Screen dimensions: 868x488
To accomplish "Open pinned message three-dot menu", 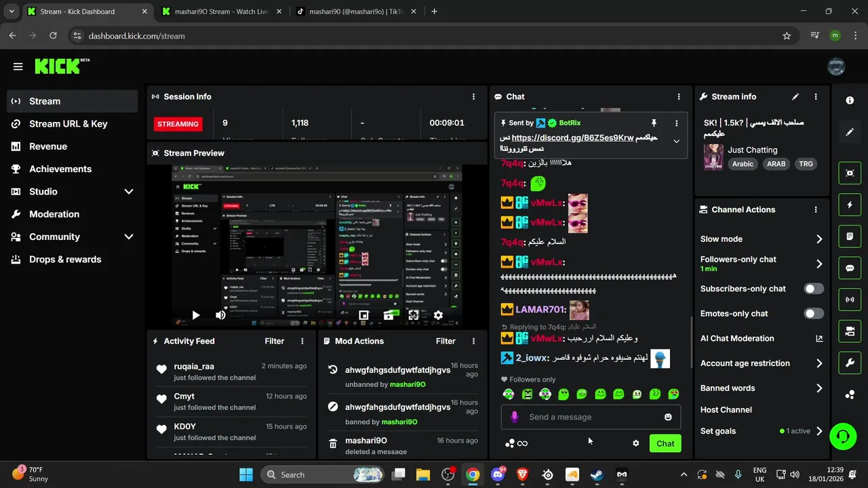I will pyautogui.click(x=676, y=123).
